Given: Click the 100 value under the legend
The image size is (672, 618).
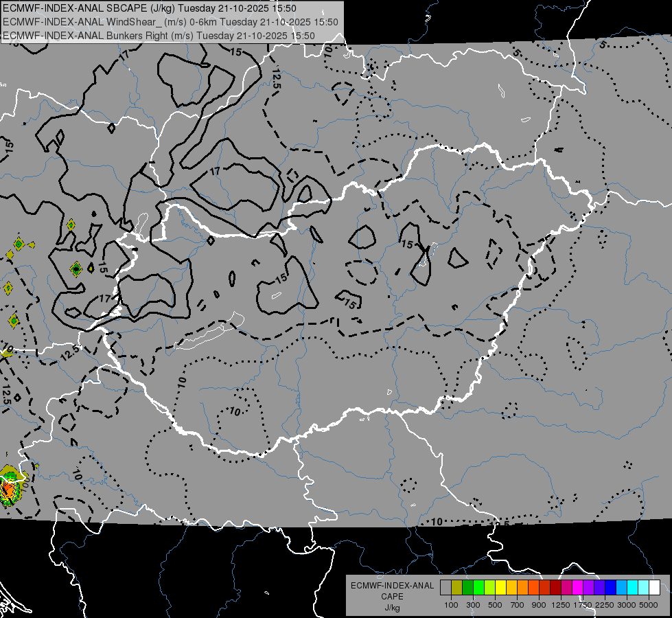Looking at the screenshot, I should pyautogui.click(x=451, y=605).
